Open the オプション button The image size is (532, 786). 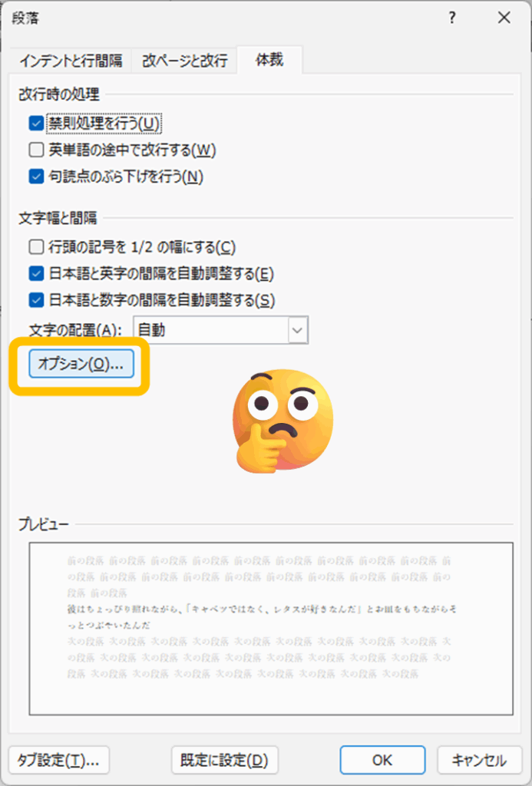pyautogui.click(x=81, y=364)
